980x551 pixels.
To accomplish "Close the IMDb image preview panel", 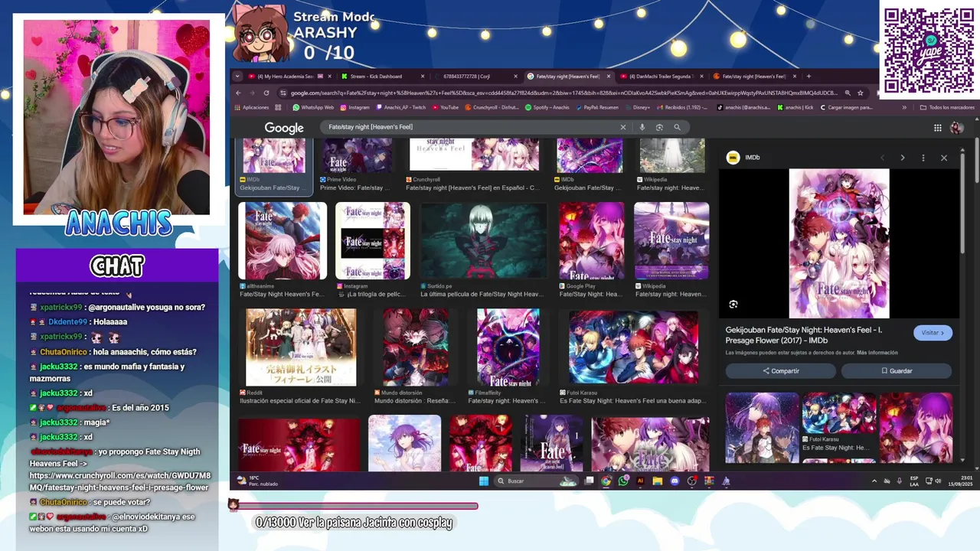I will click(943, 158).
